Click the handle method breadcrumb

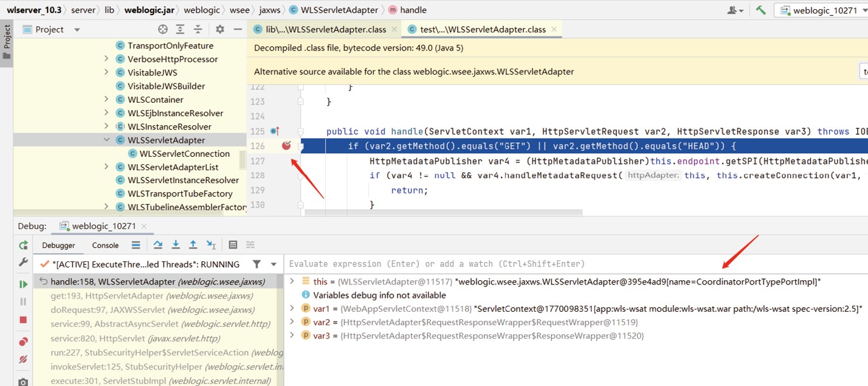tap(407, 10)
